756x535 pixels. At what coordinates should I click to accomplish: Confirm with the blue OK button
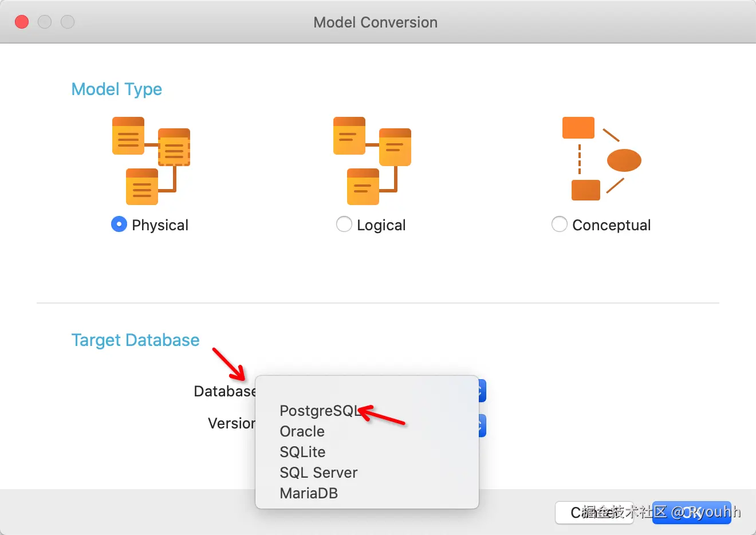(692, 513)
